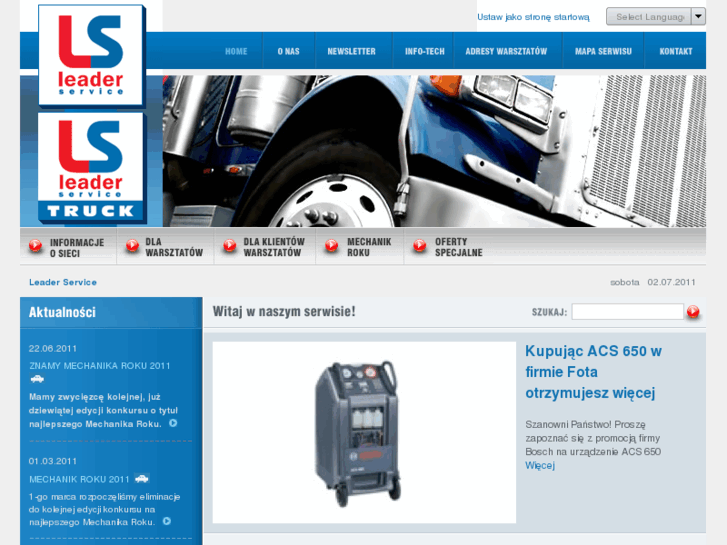Open the O NAS menu item
Viewport: 727px width, 545px height.
click(288, 51)
